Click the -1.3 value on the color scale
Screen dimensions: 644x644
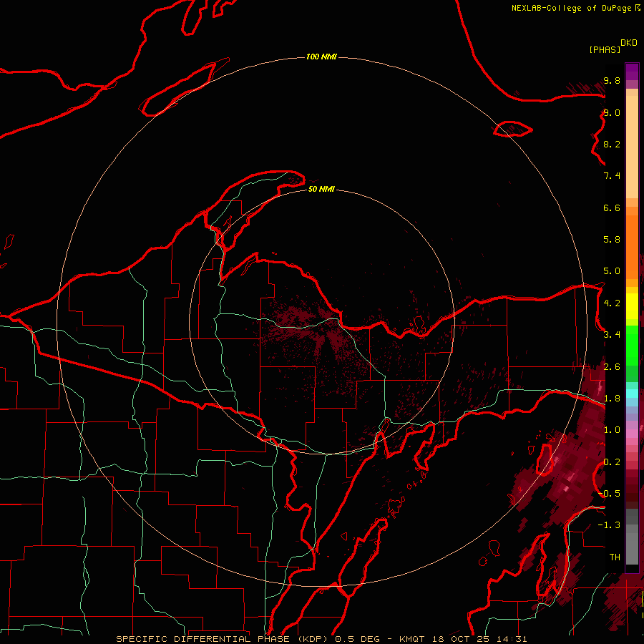(609, 525)
